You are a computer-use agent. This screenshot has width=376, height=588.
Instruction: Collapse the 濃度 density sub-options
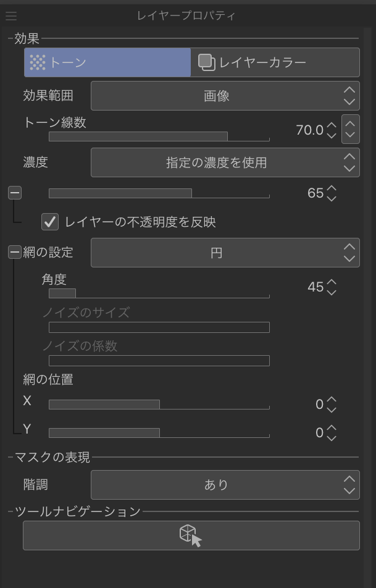tap(15, 193)
